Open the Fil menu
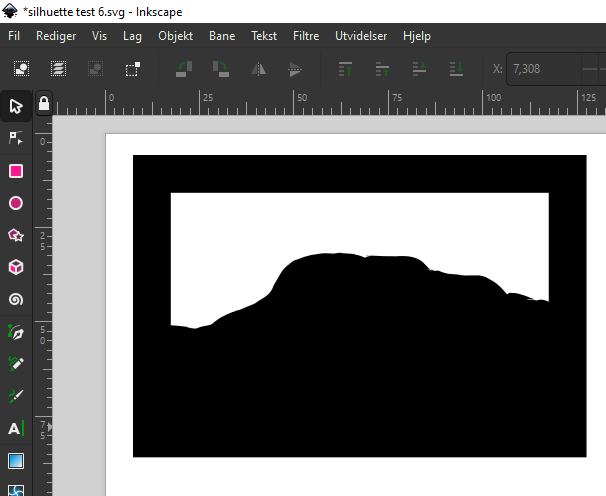 [14, 35]
